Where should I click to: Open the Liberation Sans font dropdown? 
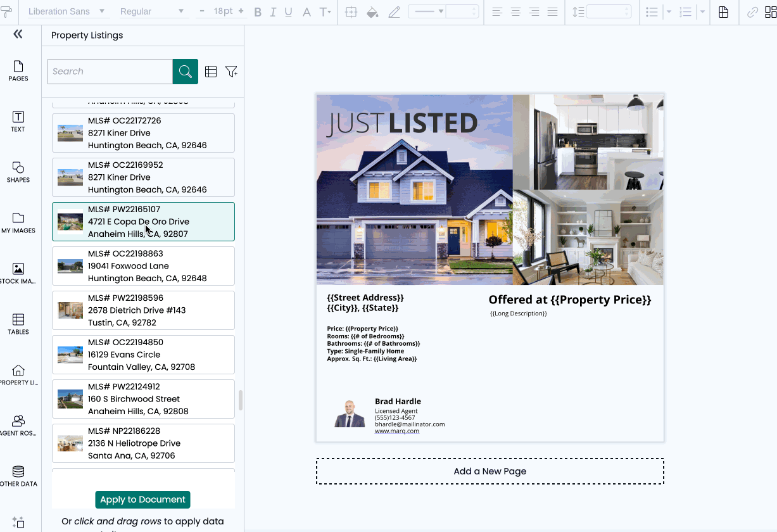tap(66, 12)
